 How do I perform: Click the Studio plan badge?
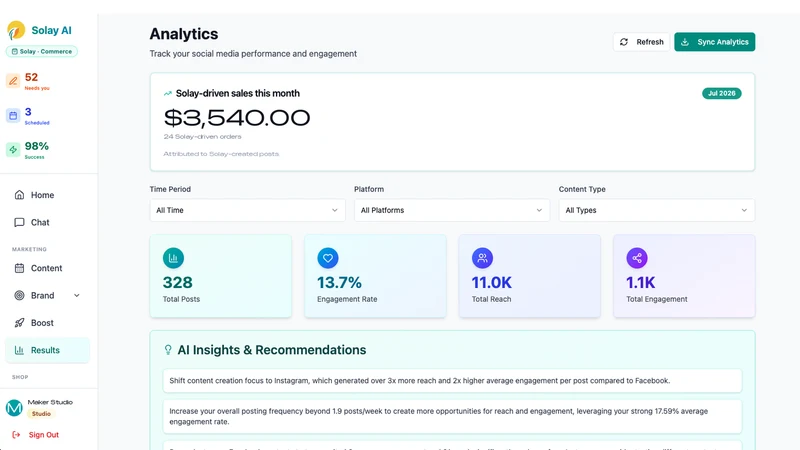[x=41, y=414]
